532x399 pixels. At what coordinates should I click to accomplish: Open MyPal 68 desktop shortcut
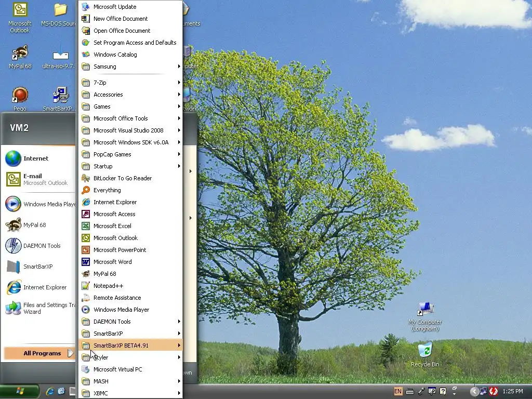(x=20, y=57)
